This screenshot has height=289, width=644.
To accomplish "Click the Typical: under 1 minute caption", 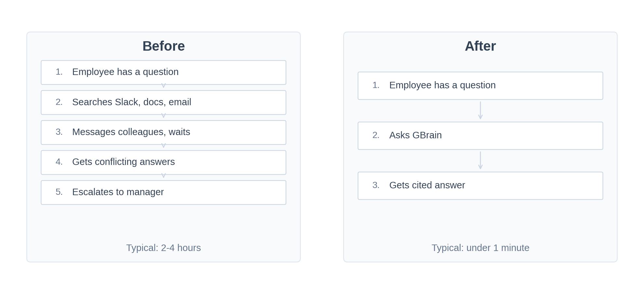I will 480,248.
